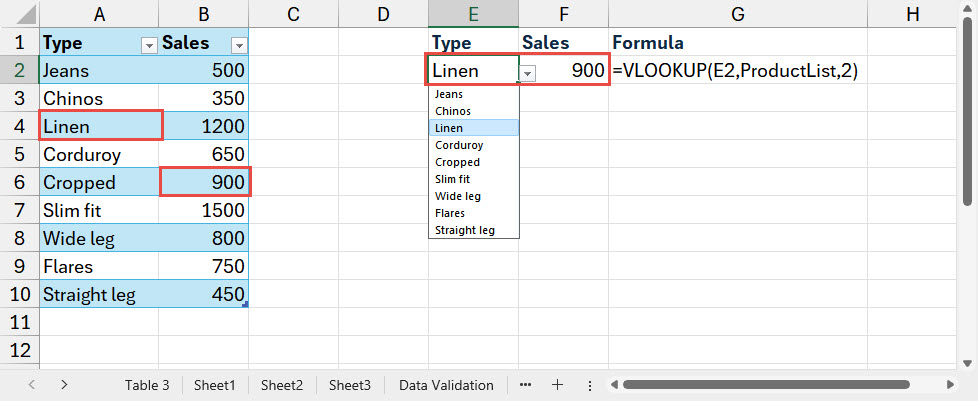The width and height of the screenshot is (978, 401).
Task: Open the Data Validation sheet tab
Action: click(x=445, y=385)
